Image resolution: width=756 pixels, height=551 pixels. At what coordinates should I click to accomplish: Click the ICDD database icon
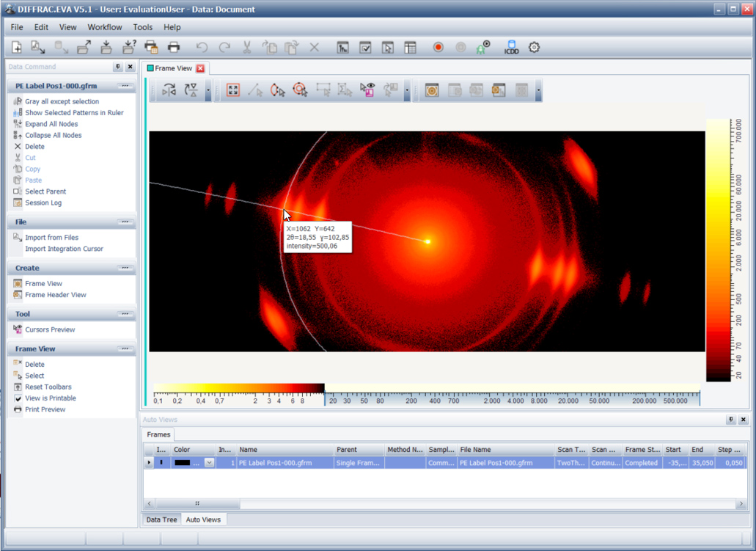[511, 48]
